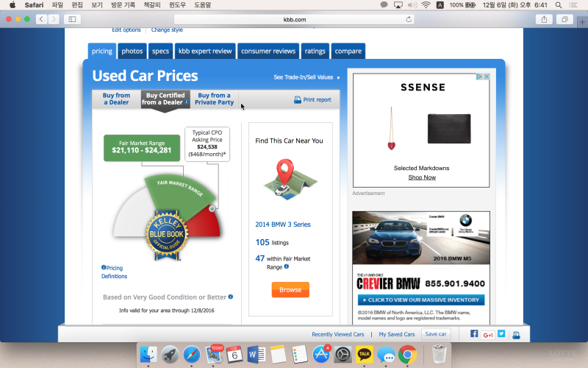This screenshot has width=588, height=368.
Task: Open Google Chrome from the Dock
Action: coord(408,355)
